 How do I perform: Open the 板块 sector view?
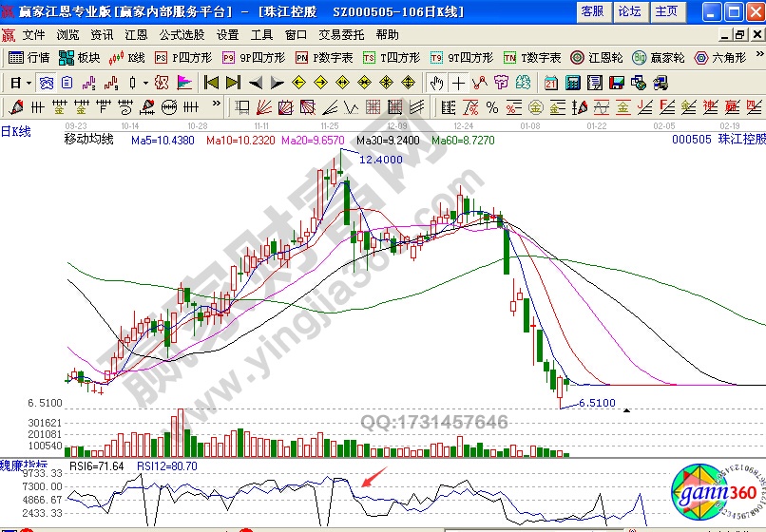point(80,58)
